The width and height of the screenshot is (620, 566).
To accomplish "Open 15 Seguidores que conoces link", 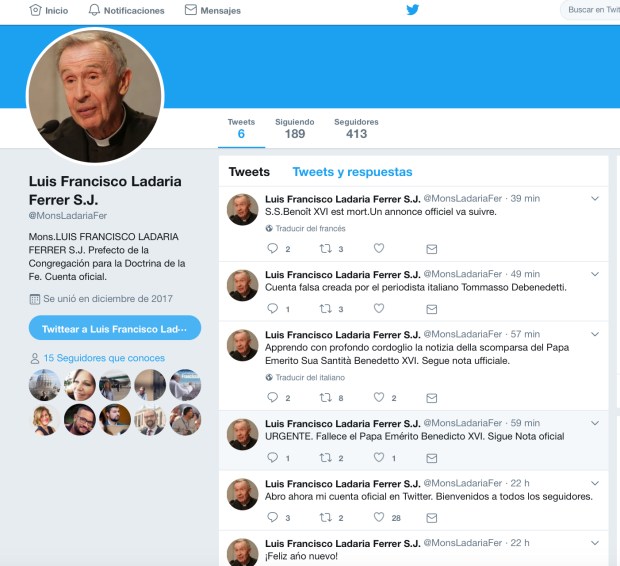I will point(104,358).
